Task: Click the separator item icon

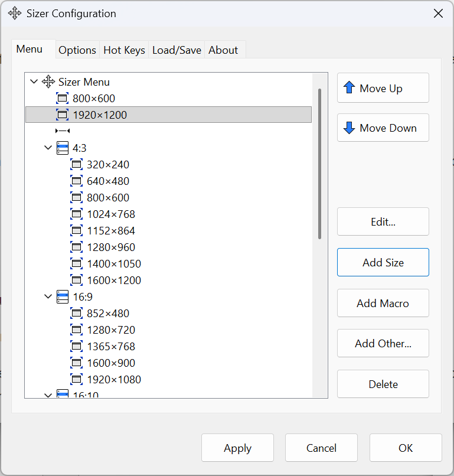Action: pyautogui.click(x=63, y=131)
